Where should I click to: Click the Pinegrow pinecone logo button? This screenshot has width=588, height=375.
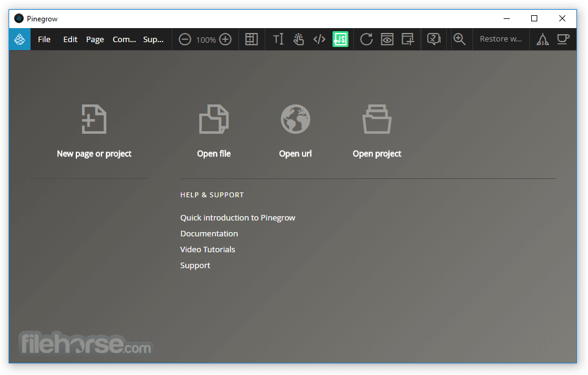20,39
